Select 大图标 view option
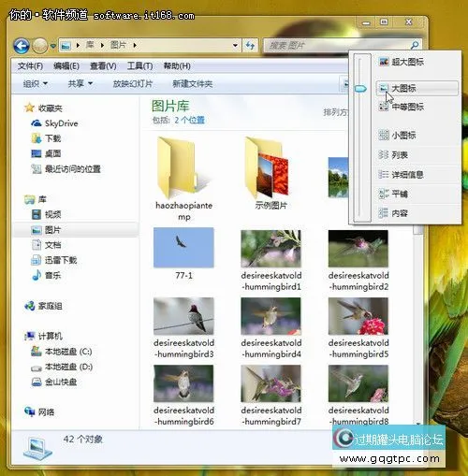The height and width of the screenshot is (476, 468). [417, 88]
